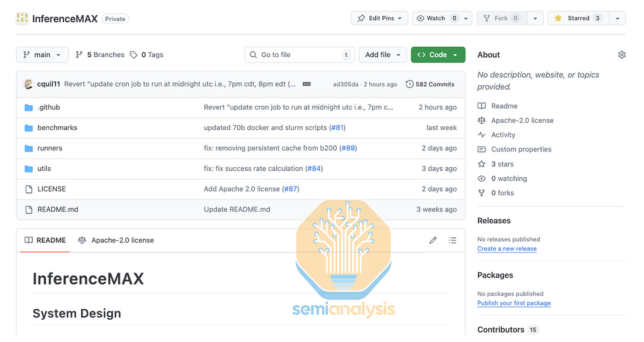Open the Update README.md commit message

pos(237,209)
